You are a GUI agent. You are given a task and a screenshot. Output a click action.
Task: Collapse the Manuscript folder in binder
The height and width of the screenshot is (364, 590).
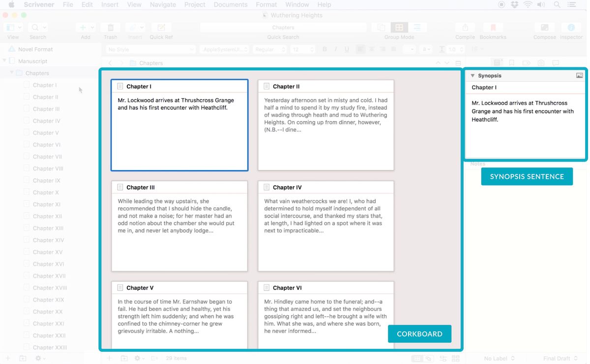pos(5,61)
